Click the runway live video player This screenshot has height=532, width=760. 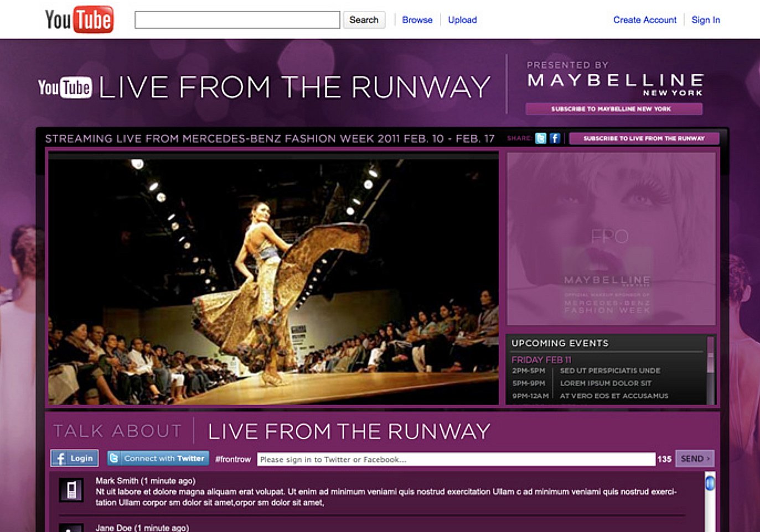click(273, 279)
